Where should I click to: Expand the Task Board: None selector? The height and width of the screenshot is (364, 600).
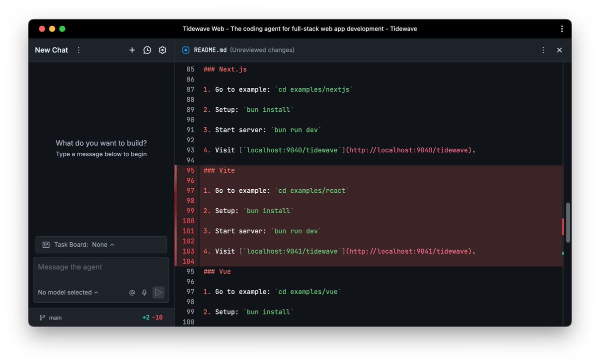pos(101,245)
